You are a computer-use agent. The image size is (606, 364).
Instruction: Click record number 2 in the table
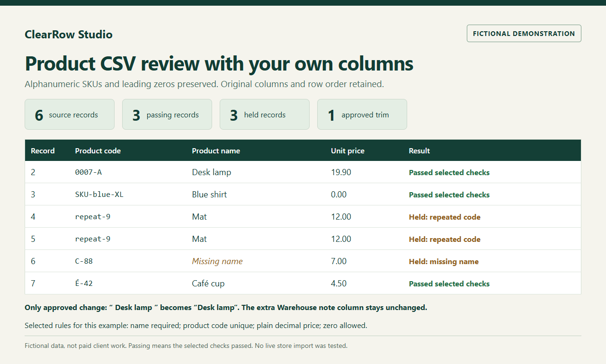pyautogui.click(x=33, y=172)
